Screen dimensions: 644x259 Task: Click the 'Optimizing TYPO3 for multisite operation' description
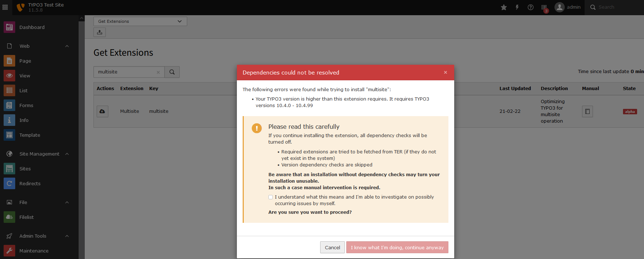click(553, 111)
